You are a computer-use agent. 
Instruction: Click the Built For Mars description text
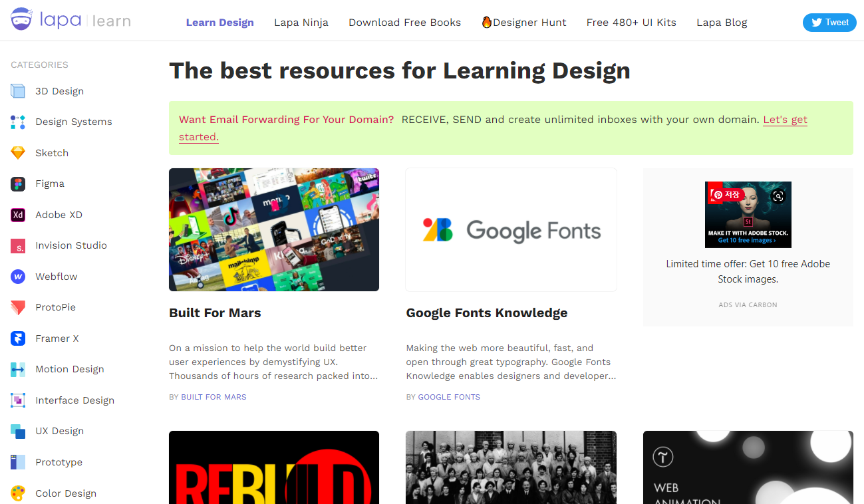coord(273,362)
